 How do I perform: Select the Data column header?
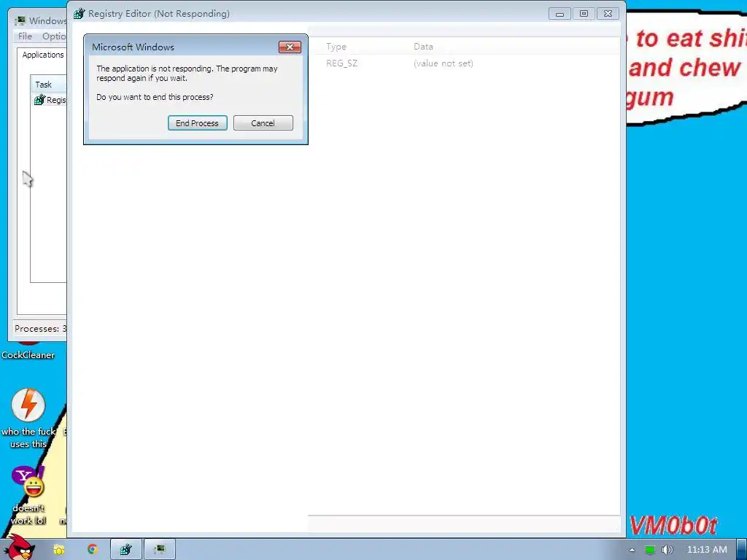tap(424, 47)
